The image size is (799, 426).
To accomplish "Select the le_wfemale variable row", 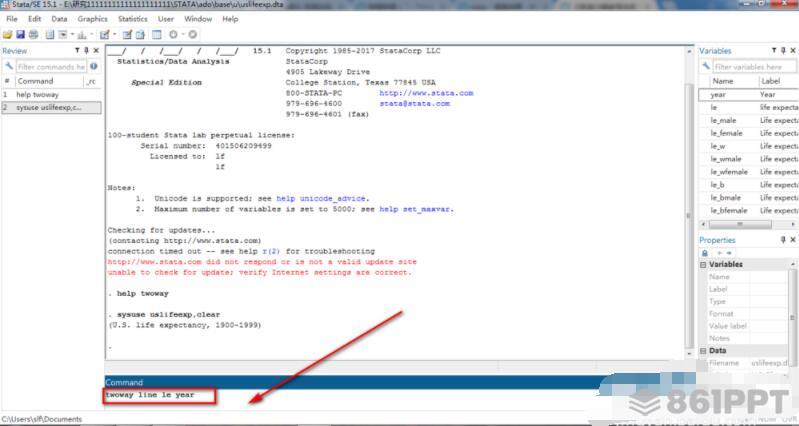I will pos(749,172).
